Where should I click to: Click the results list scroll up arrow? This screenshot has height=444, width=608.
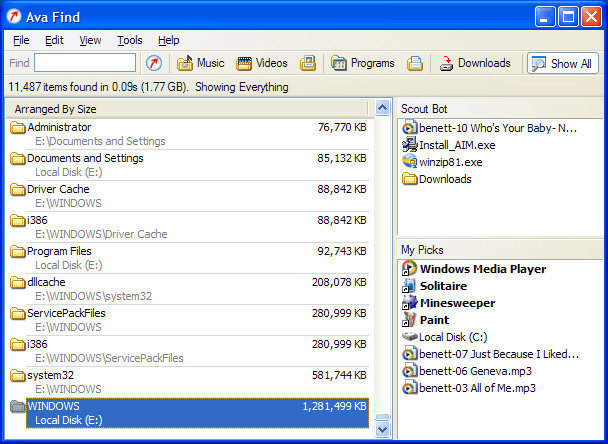tap(382, 107)
